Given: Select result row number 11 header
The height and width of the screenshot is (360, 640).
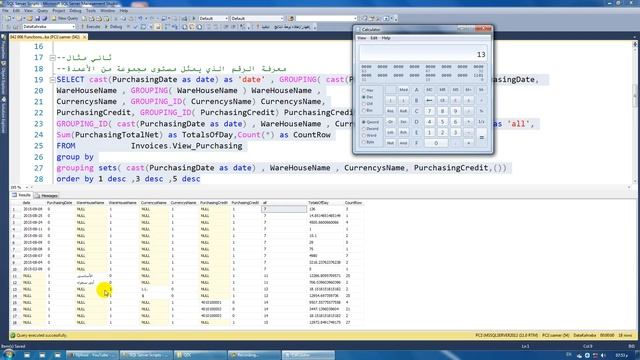Looking at the screenshot, I should (15, 276).
